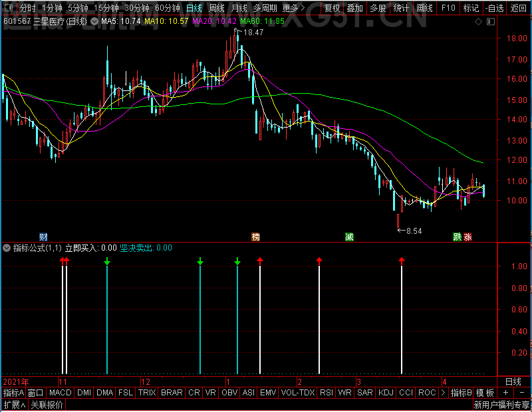Select the 15分钟 period

pyautogui.click(x=106, y=7)
